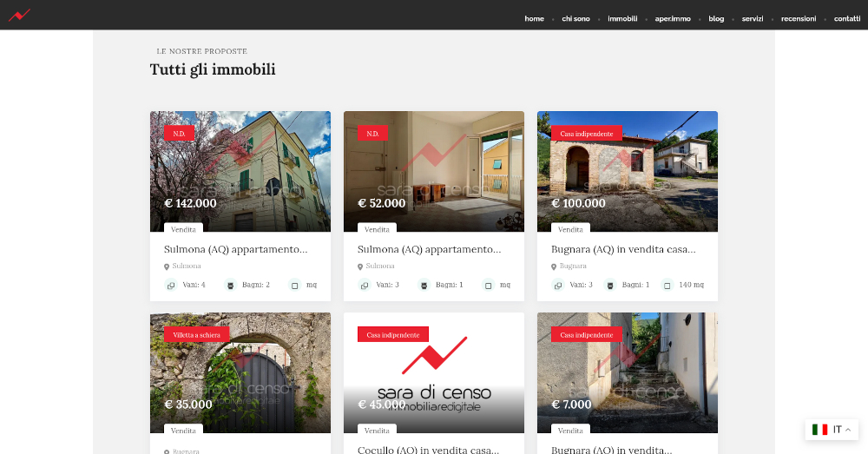Image resolution: width=868 pixels, height=454 pixels.
Task: Open Bugnara (AQ) in vendita casa listing title
Action: pos(623,249)
